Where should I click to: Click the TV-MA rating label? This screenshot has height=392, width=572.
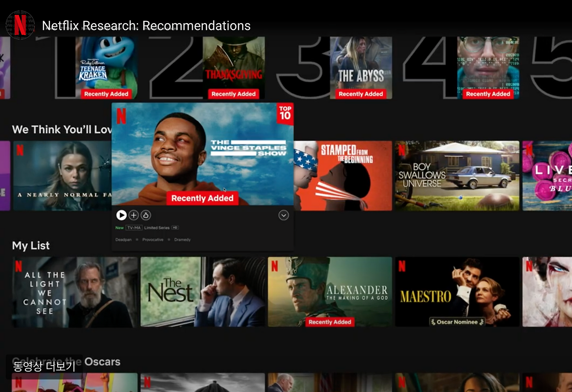pos(134,228)
